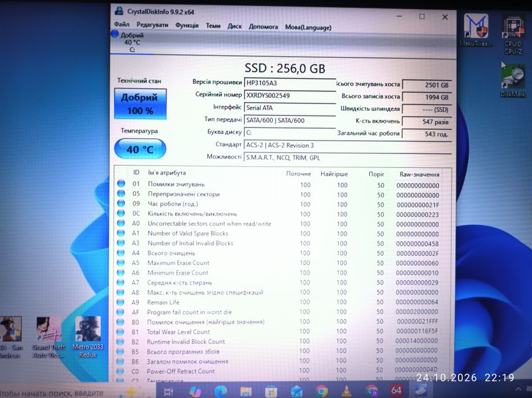Click the status circle for attribute C0
The width and height of the screenshot is (532, 398).
(120, 371)
